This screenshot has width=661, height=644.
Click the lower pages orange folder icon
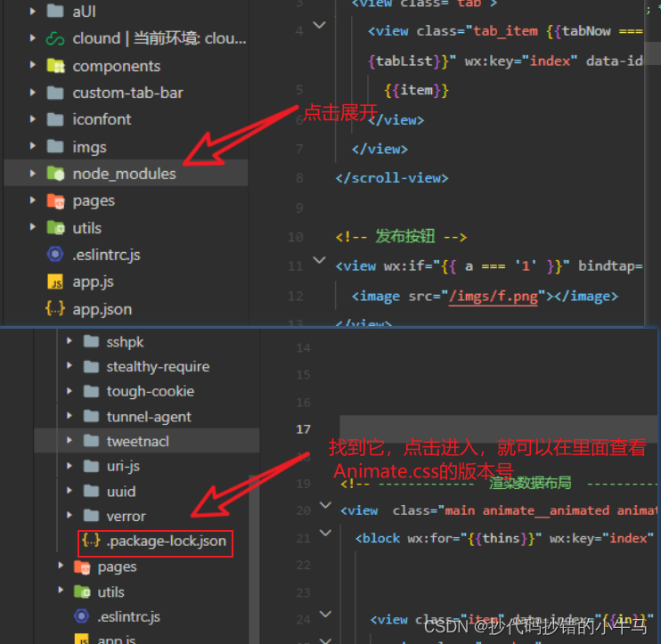pyautogui.click(x=82, y=567)
